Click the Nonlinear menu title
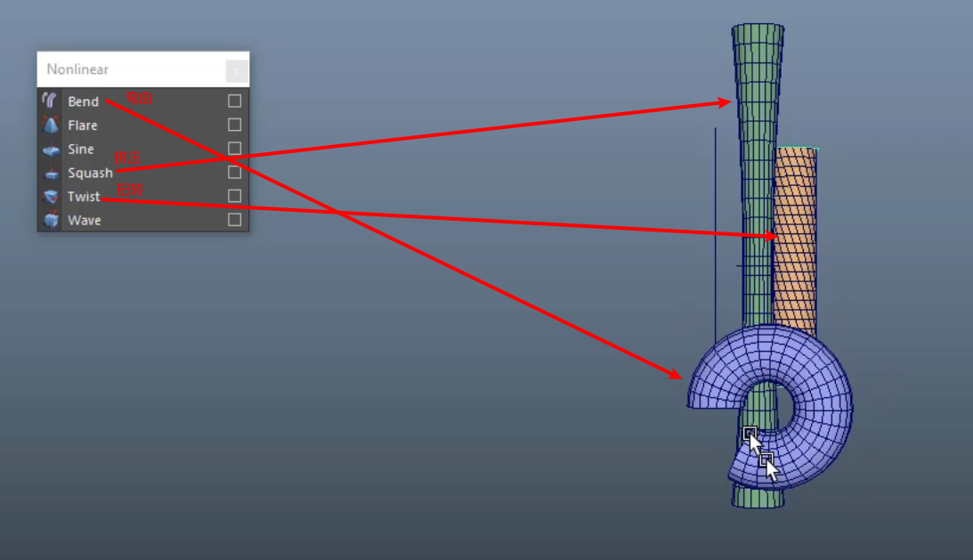Screen dimensions: 973x560 coord(77,69)
